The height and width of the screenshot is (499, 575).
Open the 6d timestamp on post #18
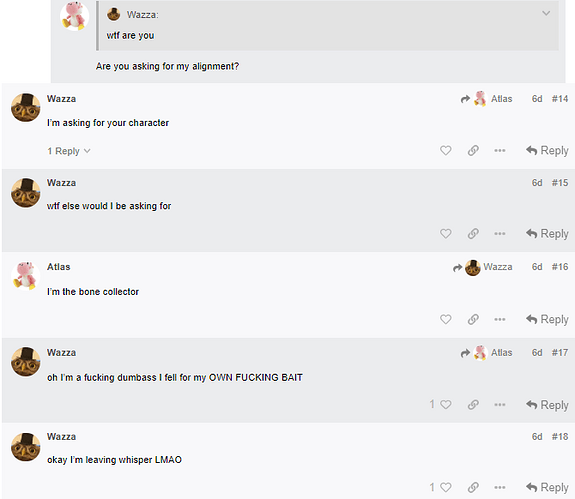[537, 437]
